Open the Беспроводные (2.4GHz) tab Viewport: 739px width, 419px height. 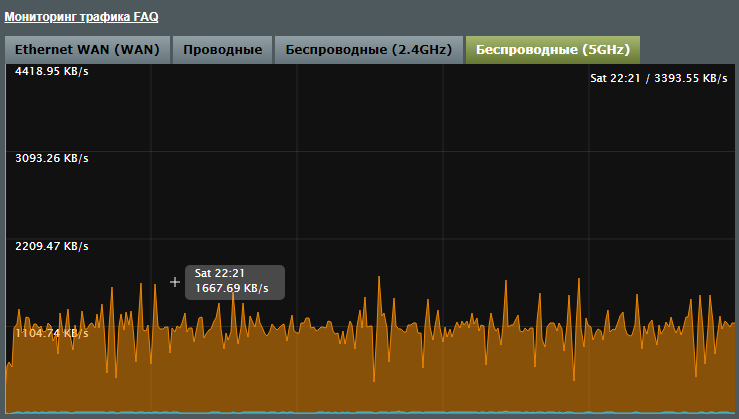click(369, 49)
